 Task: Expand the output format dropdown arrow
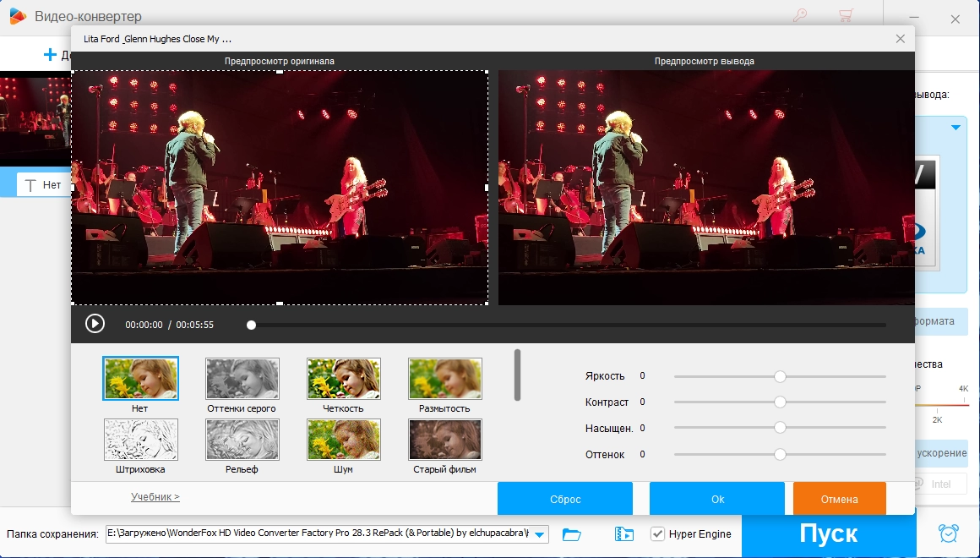click(x=955, y=128)
